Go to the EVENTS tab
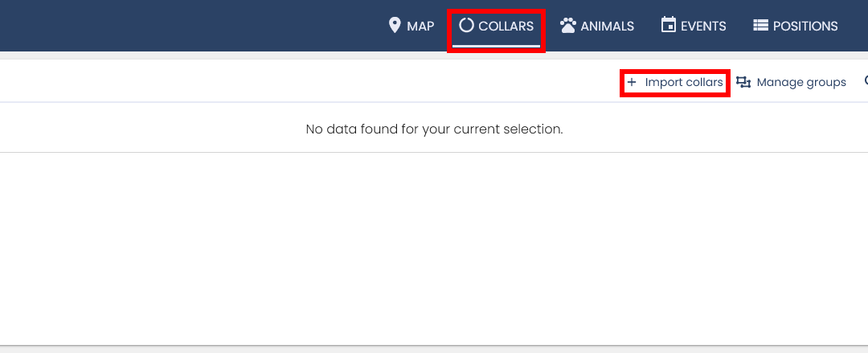 (703, 27)
